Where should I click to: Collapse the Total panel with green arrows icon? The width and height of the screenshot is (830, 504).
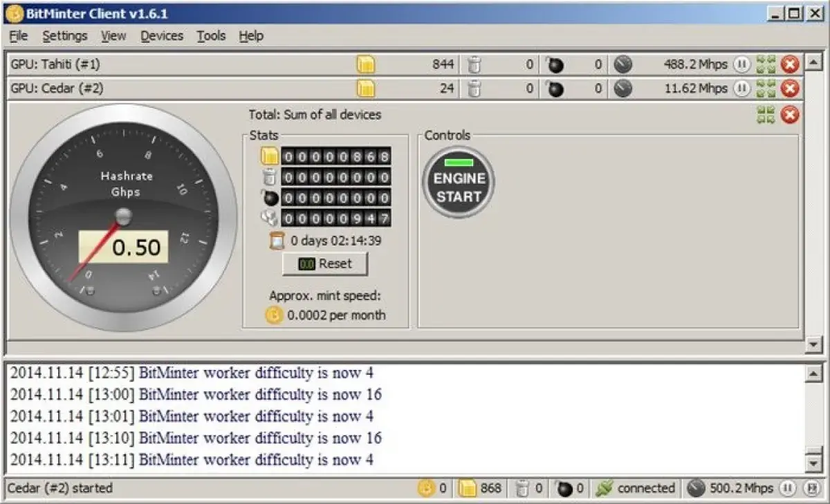(x=766, y=115)
